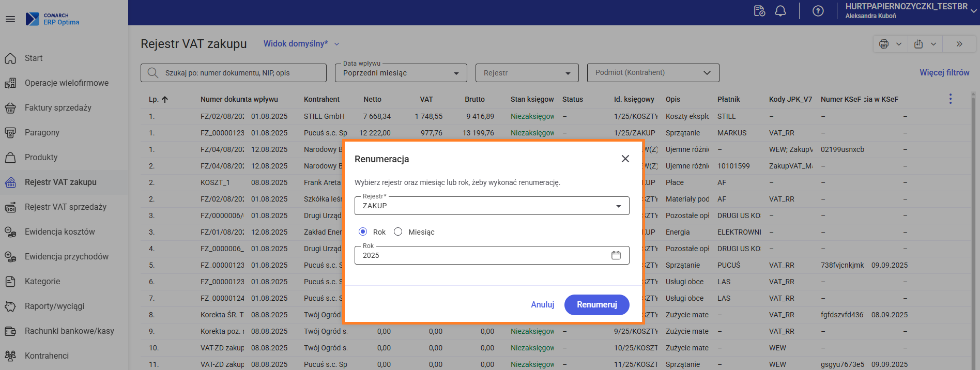
Task: Click the printer icon in toolbar
Action: point(884,44)
